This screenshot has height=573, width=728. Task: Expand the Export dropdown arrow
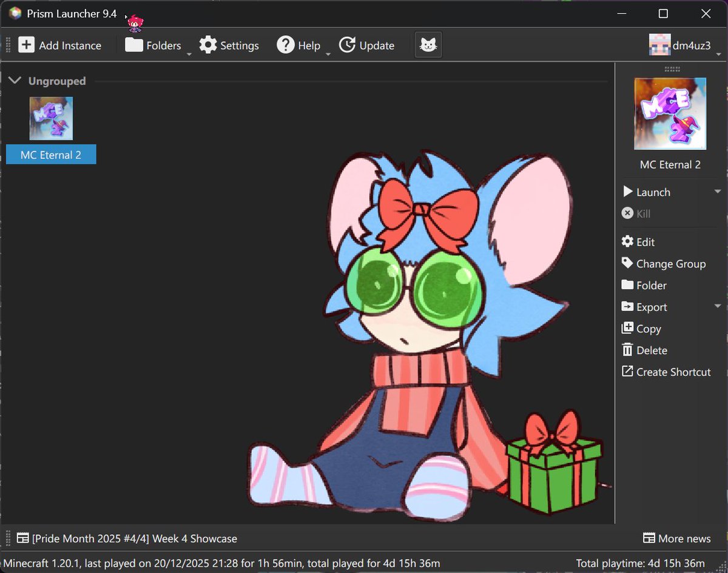[x=718, y=307]
